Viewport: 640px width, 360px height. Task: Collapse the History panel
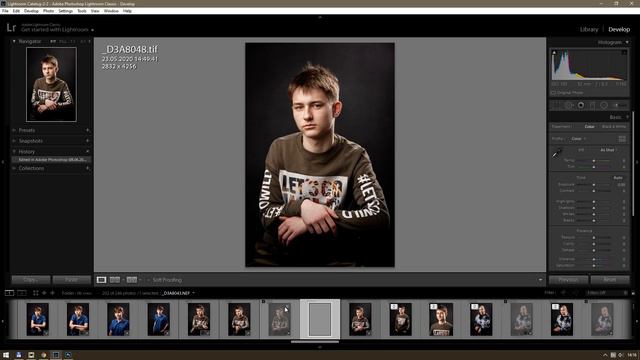pos(14,151)
